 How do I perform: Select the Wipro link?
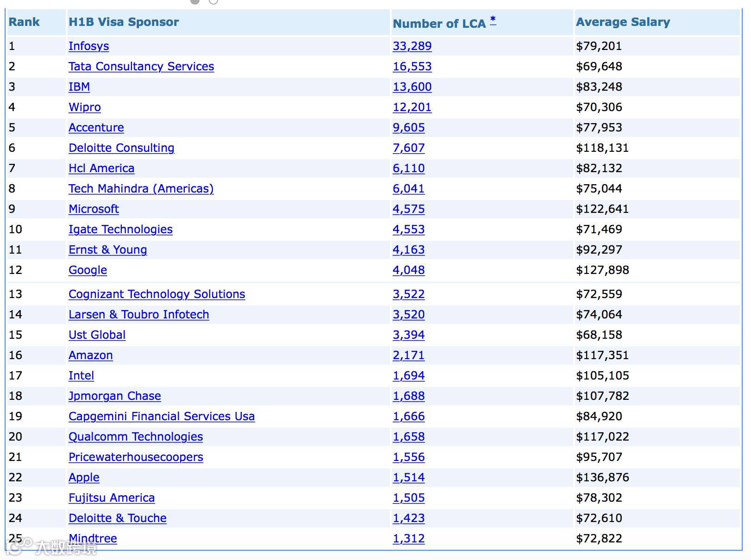click(x=85, y=107)
